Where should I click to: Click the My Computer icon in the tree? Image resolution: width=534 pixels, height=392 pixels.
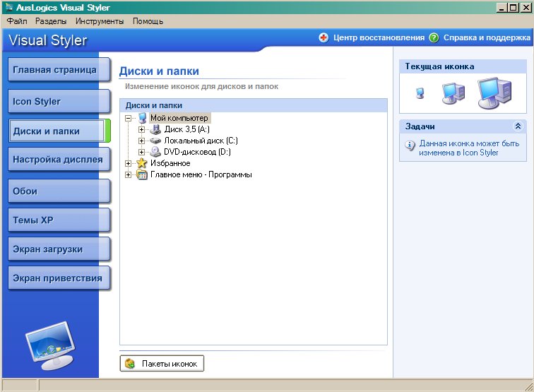(143, 118)
